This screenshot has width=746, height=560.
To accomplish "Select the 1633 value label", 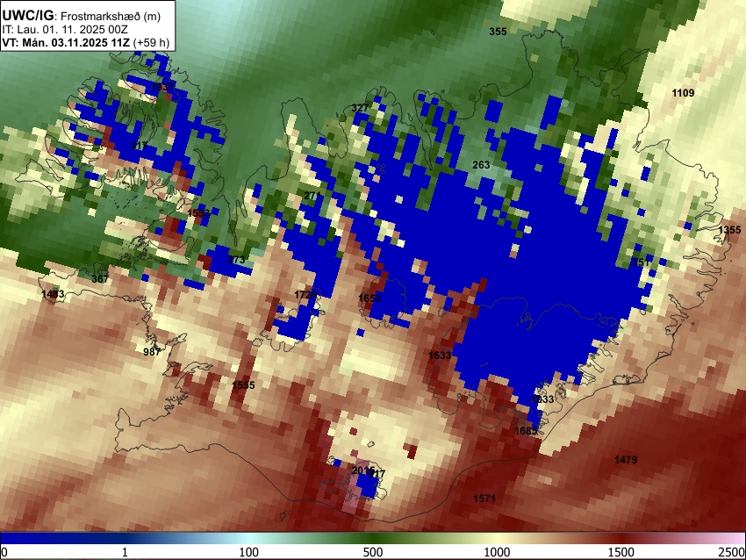I will pos(440,355).
